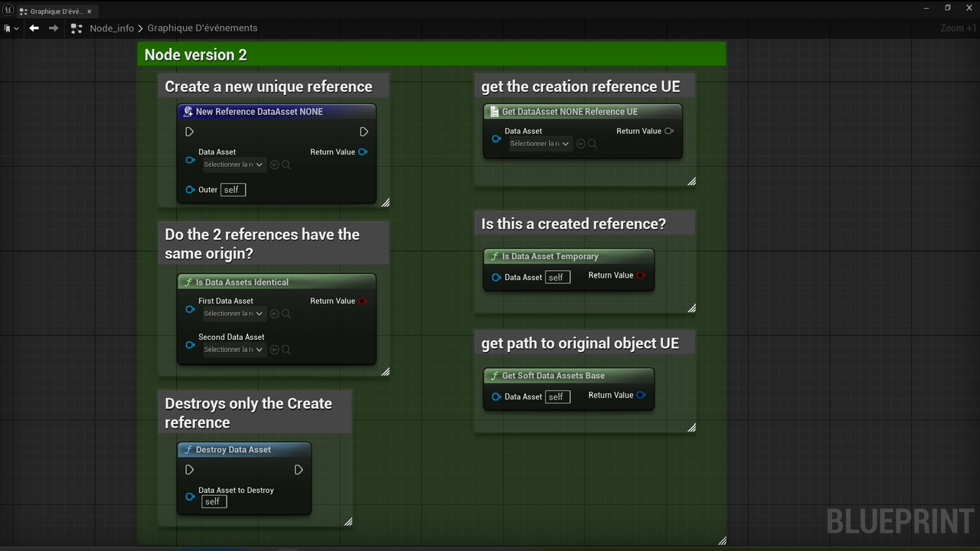Image resolution: width=980 pixels, height=551 pixels.
Task: Select 'get path to original object UE' comment
Action: point(585,343)
